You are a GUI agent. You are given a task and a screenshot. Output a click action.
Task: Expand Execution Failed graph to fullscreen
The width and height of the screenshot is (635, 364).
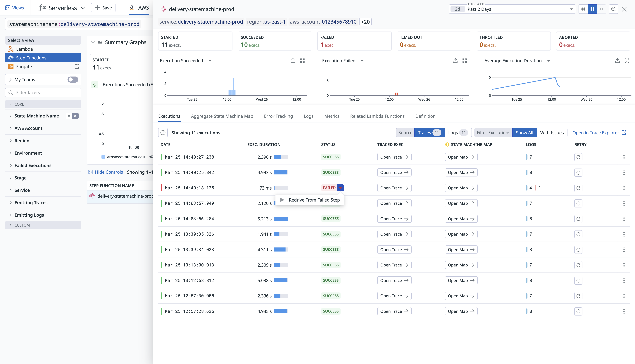[x=464, y=61]
